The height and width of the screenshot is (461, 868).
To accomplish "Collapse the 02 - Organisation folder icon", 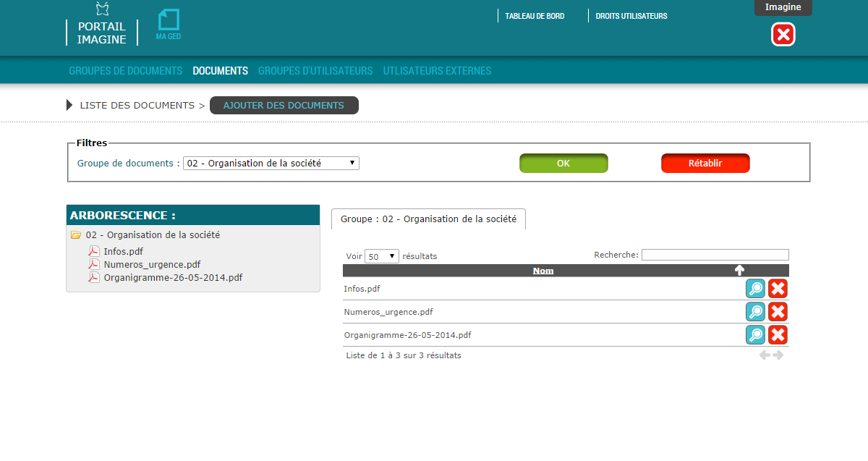I will pyautogui.click(x=76, y=235).
